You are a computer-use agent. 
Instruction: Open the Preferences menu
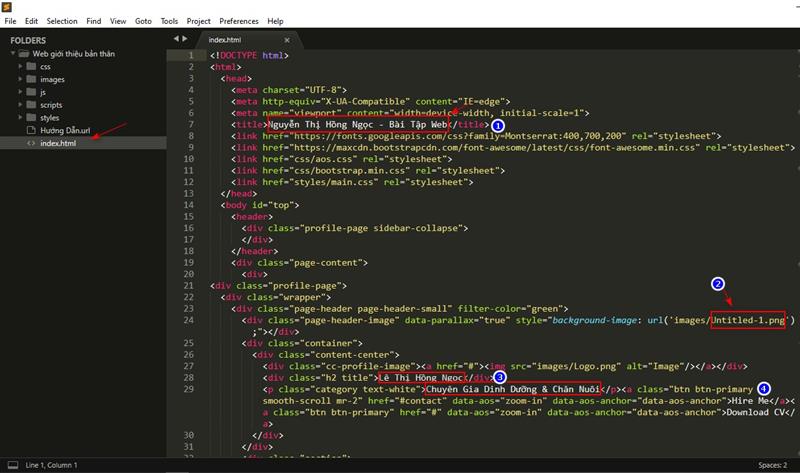tap(238, 20)
